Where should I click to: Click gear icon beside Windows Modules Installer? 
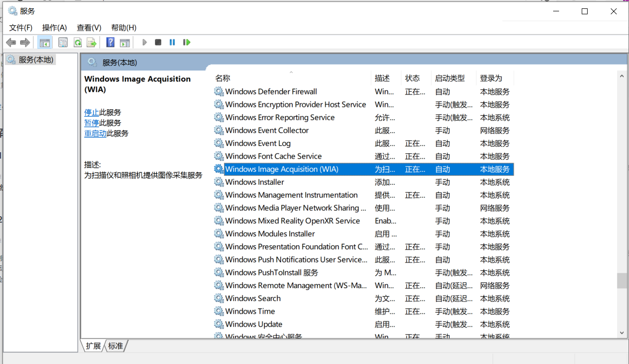tap(219, 233)
